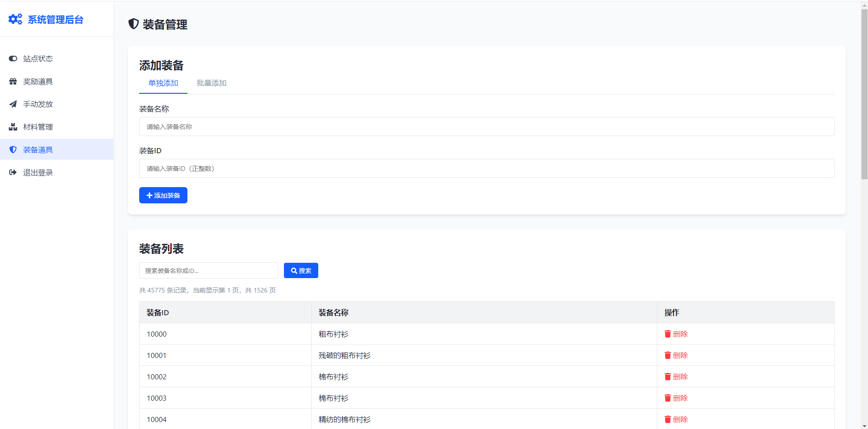Click trash icon for equipment 10000
This screenshot has width=868, height=429.
[x=668, y=334]
